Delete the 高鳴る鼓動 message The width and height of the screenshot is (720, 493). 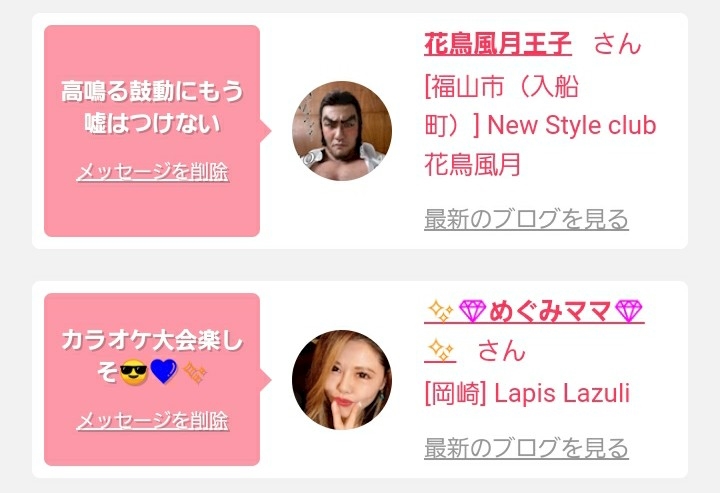click(x=152, y=172)
